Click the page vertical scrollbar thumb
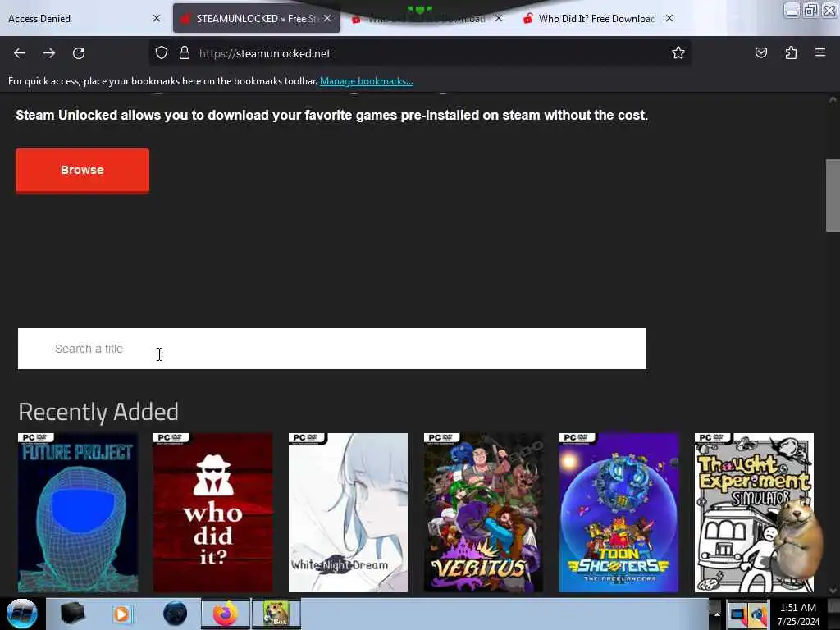Viewport: 840px width, 630px height. click(833, 195)
